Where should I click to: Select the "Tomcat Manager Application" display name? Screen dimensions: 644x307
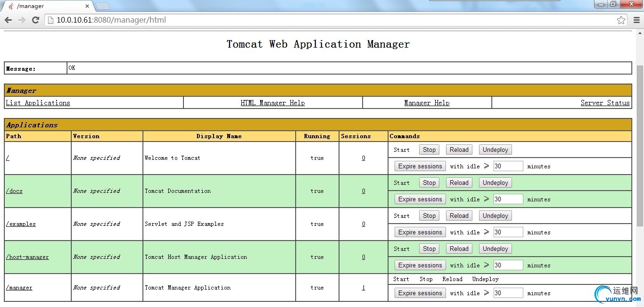(x=188, y=288)
